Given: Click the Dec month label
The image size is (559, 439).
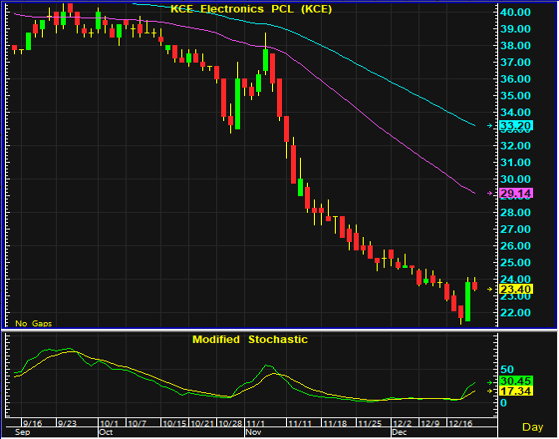Looking at the screenshot, I should tap(400, 432).
